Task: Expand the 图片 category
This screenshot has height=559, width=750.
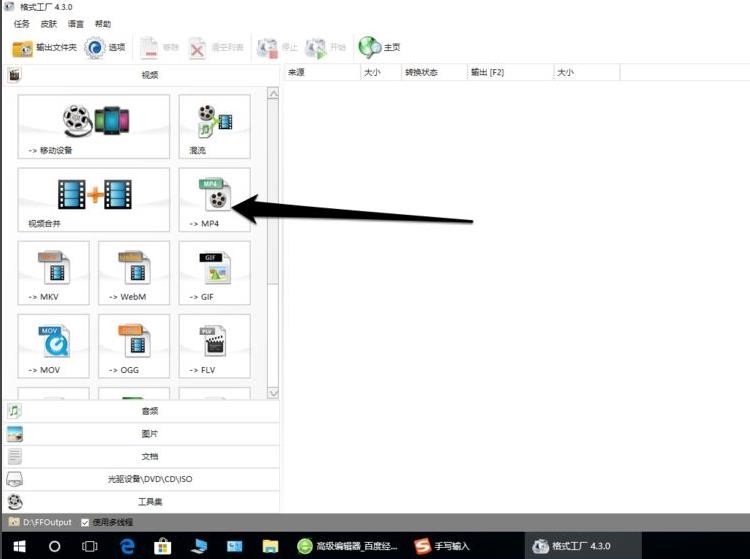Action: tap(142, 434)
